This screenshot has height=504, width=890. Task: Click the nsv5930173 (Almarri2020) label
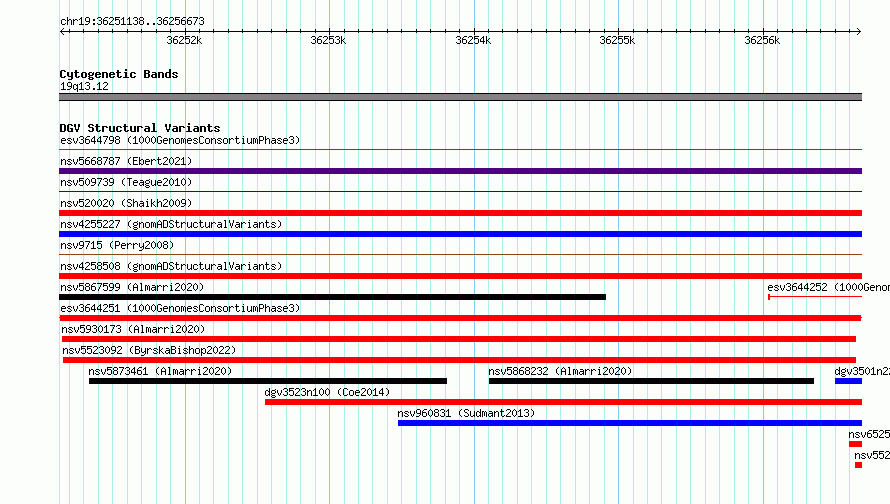click(133, 329)
